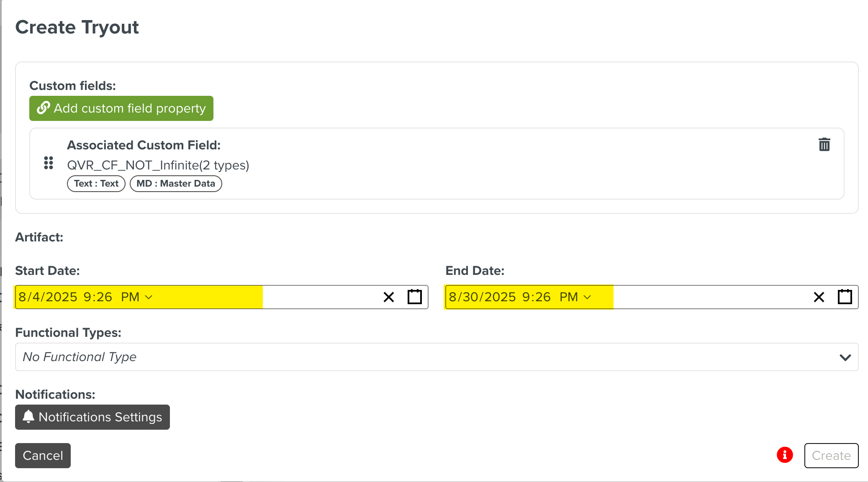
Task: Select the MD : Master Data tag
Action: (176, 184)
